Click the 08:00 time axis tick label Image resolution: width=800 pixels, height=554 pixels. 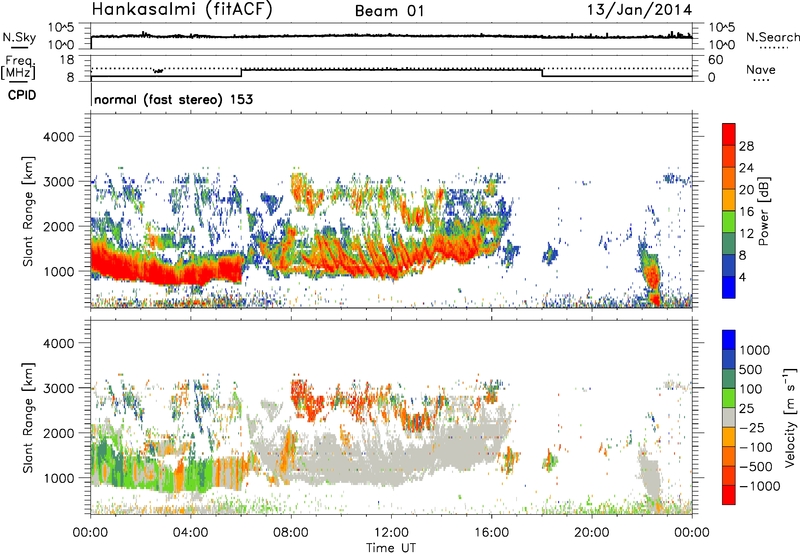click(291, 533)
